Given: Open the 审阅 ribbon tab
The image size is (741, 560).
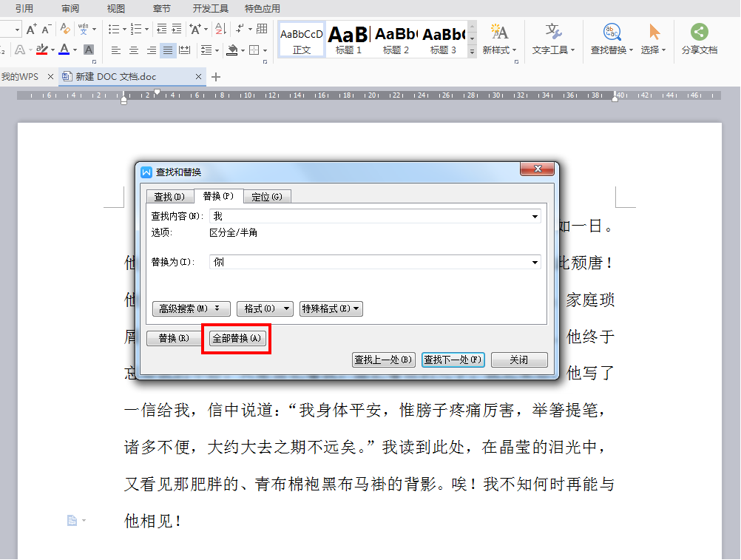Looking at the screenshot, I should coord(70,8).
